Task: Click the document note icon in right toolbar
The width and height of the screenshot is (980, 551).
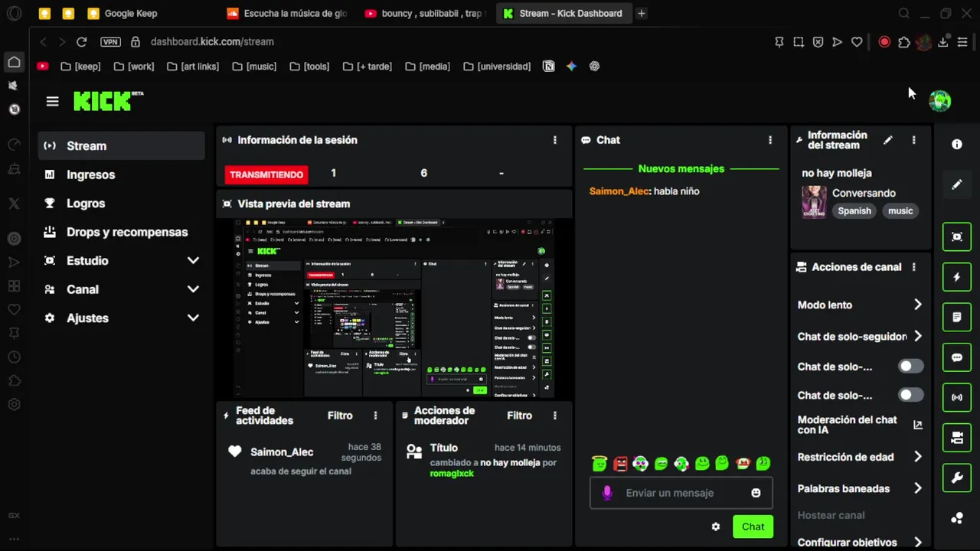Action: click(957, 317)
